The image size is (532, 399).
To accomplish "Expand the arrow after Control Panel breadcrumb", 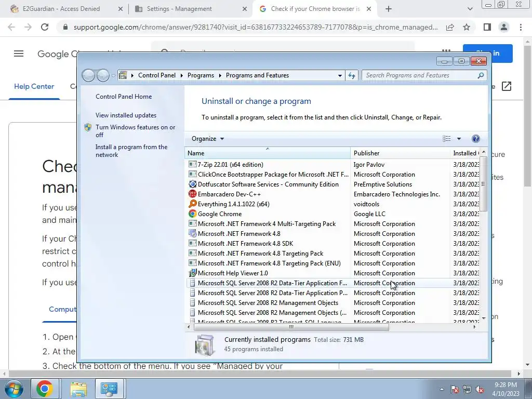I will (x=181, y=75).
